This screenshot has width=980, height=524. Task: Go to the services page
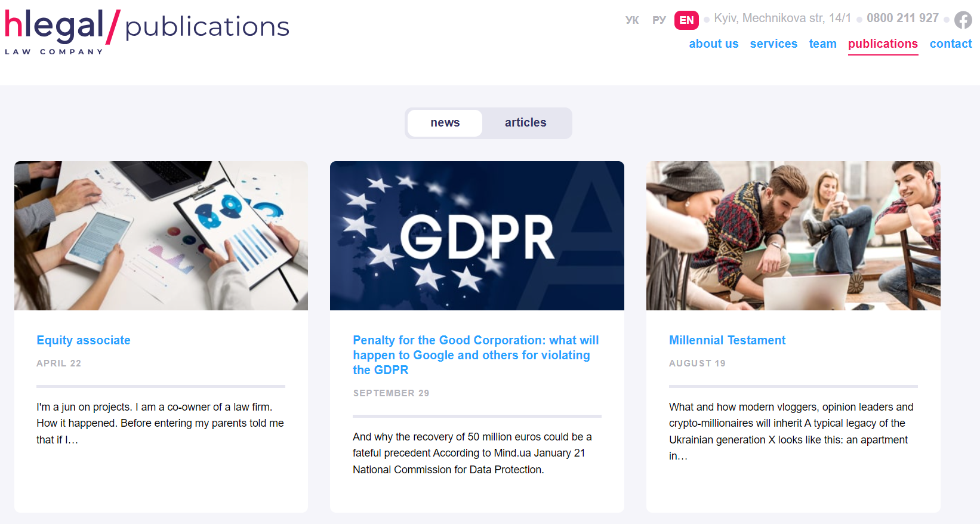773,44
